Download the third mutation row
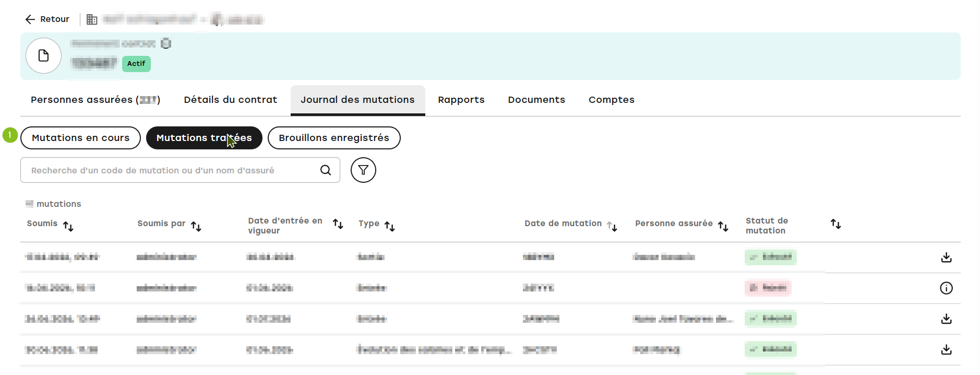The image size is (980, 375). [946, 319]
